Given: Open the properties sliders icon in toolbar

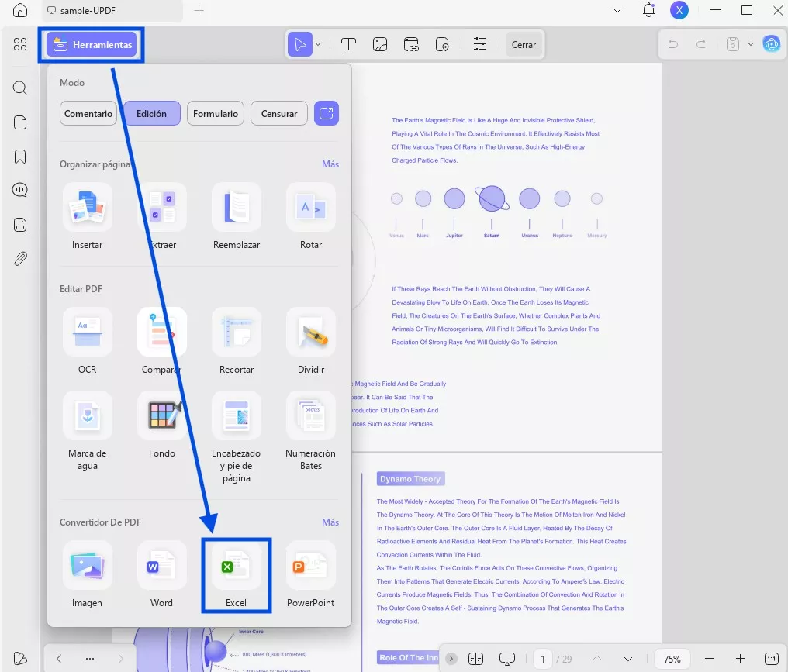Looking at the screenshot, I should point(480,44).
